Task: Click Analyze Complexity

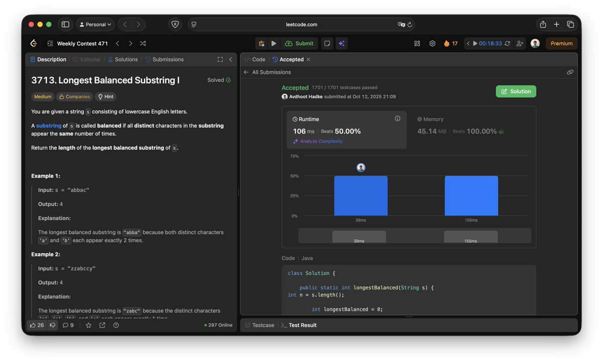Action: point(318,142)
